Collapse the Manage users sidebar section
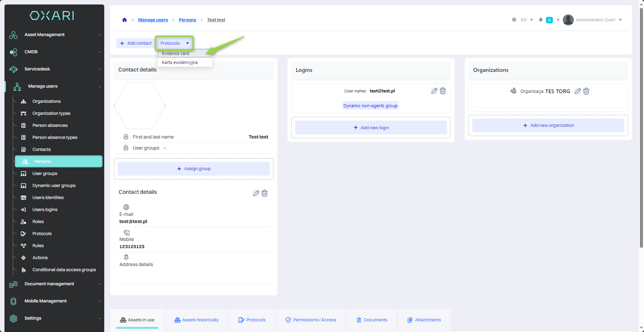Screen dimensions: 644x332 point(55,86)
